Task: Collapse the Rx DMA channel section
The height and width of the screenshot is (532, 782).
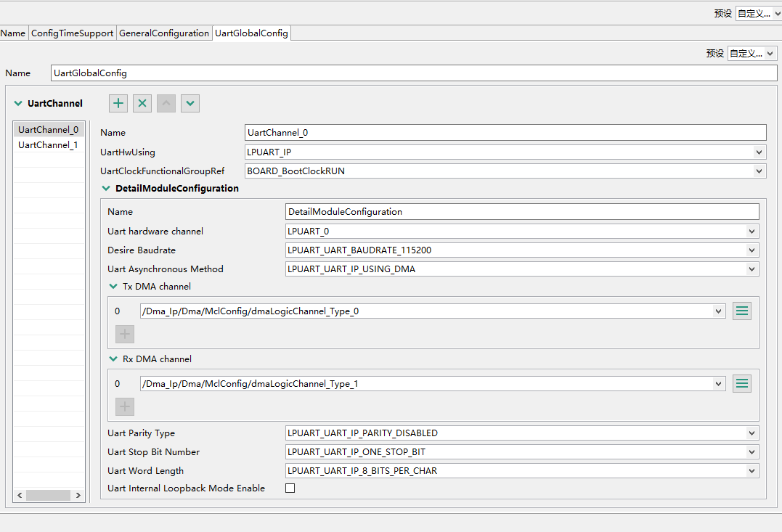Action: (113, 359)
